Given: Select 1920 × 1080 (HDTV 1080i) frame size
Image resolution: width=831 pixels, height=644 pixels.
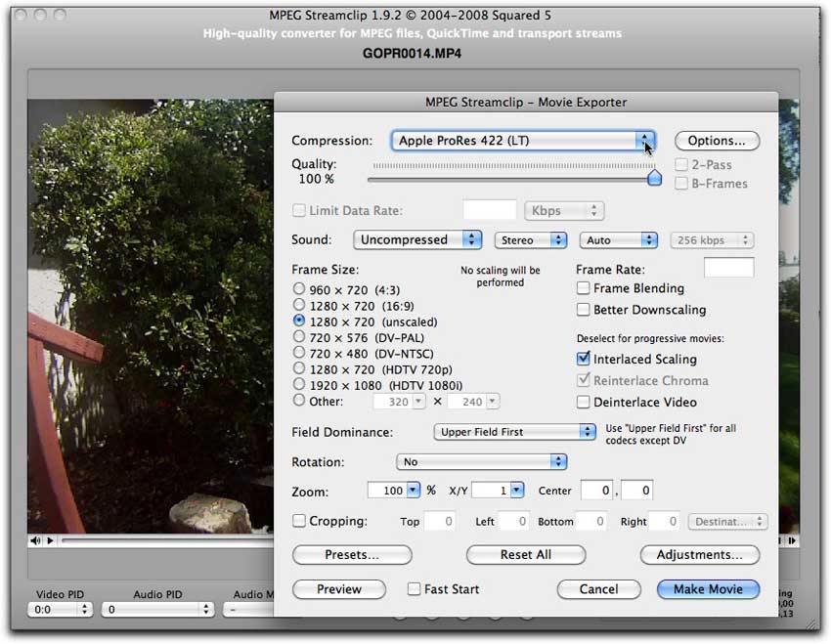Looking at the screenshot, I should [x=299, y=384].
